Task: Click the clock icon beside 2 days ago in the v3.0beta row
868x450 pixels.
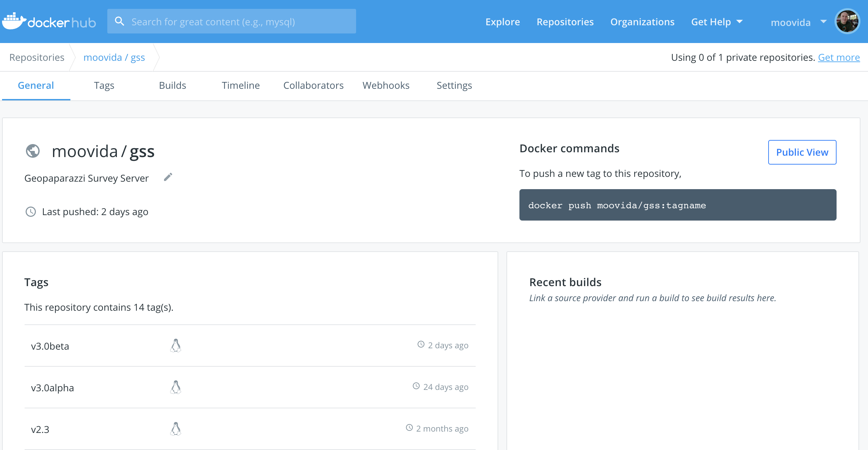Action: click(421, 344)
